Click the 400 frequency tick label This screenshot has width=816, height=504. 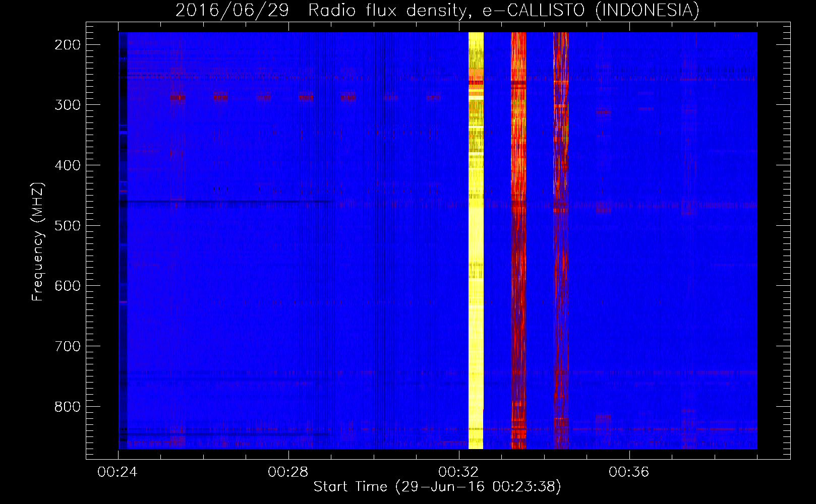tap(68, 165)
